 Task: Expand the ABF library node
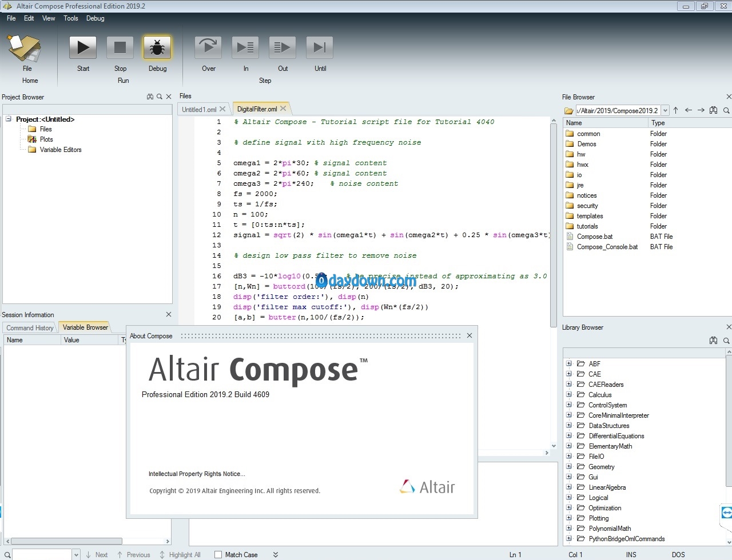(x=568, y=363)
